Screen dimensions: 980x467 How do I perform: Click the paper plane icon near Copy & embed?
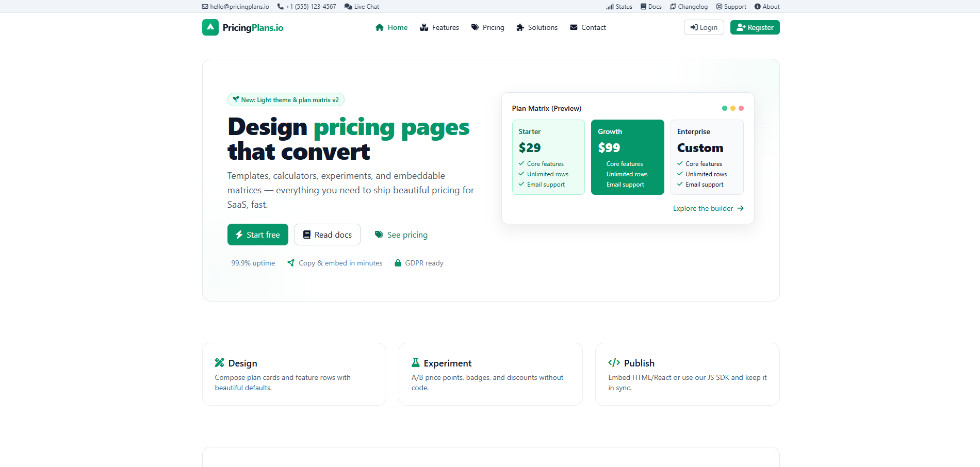[x=291, y=263]
